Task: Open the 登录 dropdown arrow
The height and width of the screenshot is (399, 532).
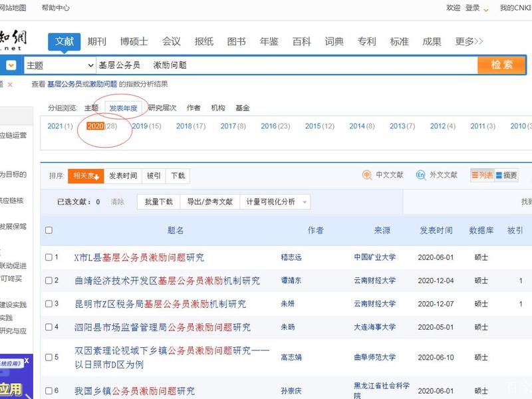Action: [x=486, y=10]
